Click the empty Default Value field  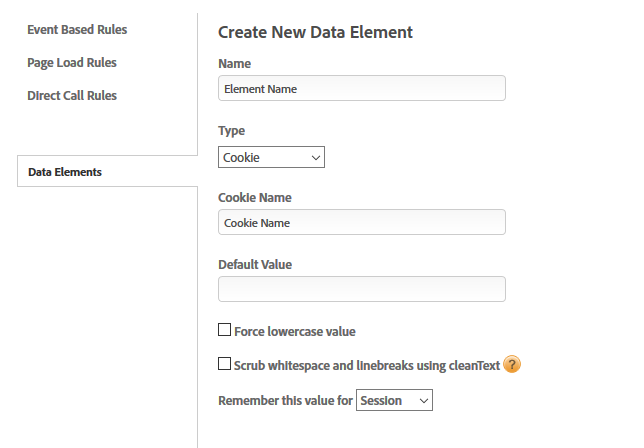tap(362, 289)
